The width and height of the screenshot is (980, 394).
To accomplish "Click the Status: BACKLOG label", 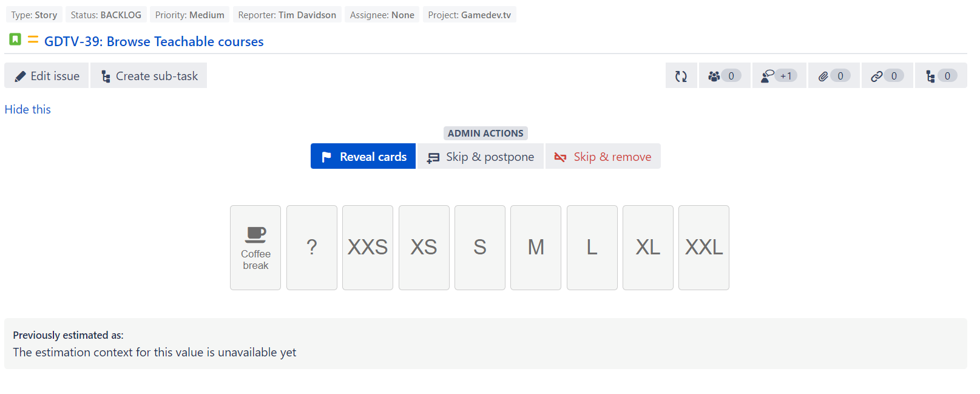I will click(x=106, y=15).
